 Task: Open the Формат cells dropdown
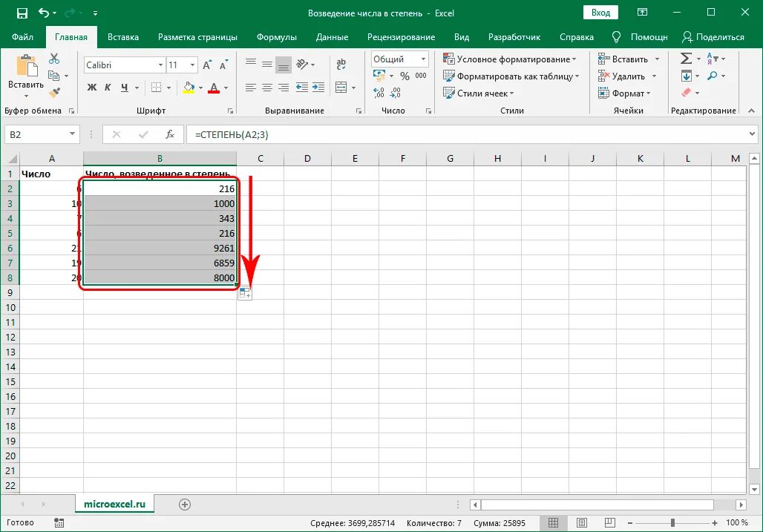[x=624, y=93]
